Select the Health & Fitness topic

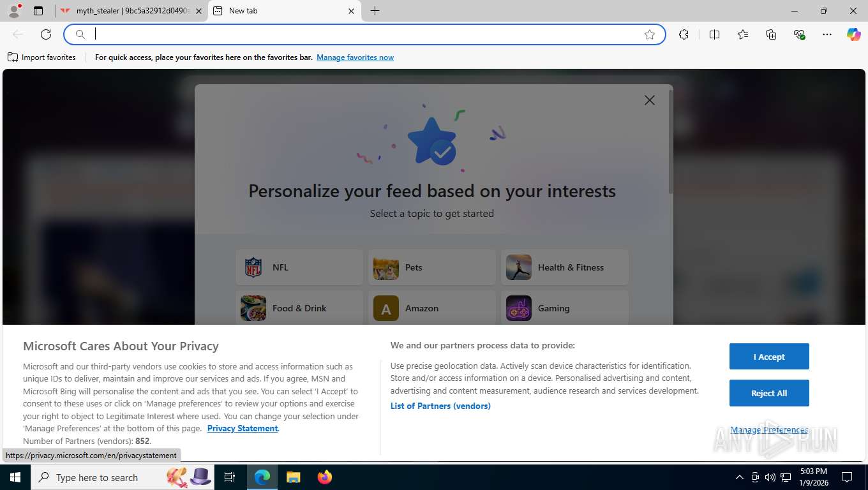(565, 267)
